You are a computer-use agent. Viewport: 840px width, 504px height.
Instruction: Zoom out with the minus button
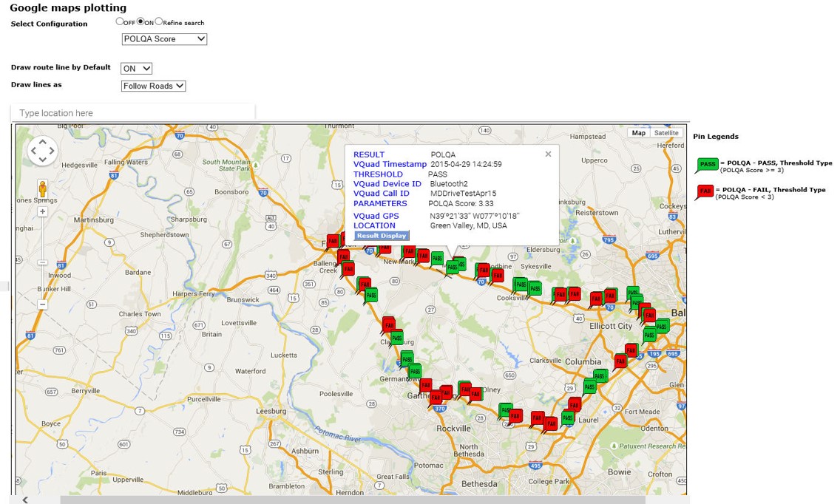(x=42, y=304)
